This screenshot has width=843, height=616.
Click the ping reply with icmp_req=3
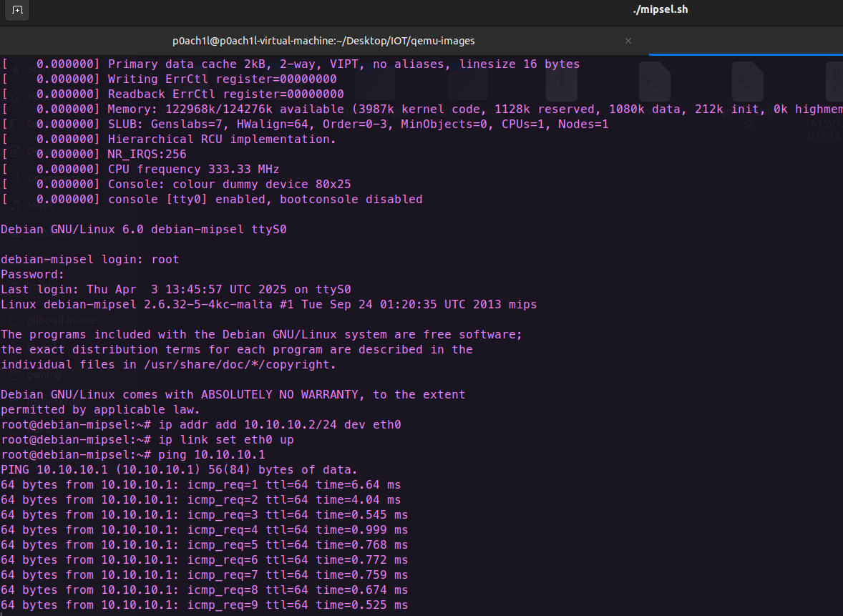point(204,516)
